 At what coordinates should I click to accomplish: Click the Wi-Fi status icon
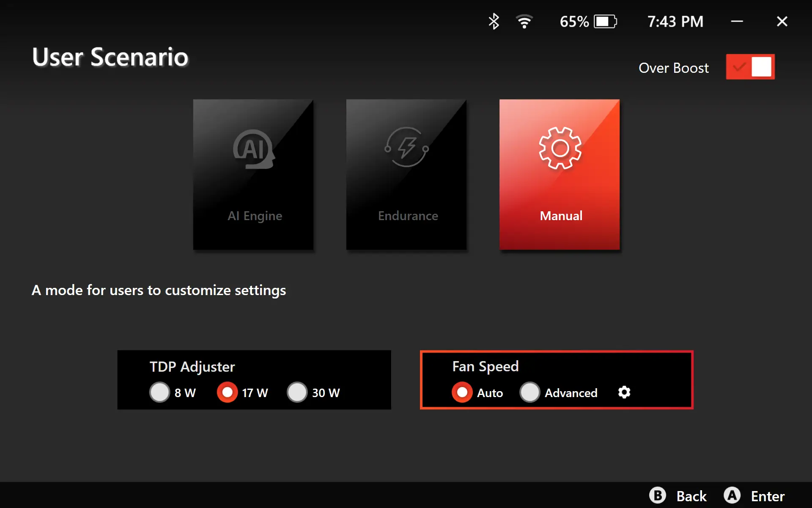click(x=524, y=22)
